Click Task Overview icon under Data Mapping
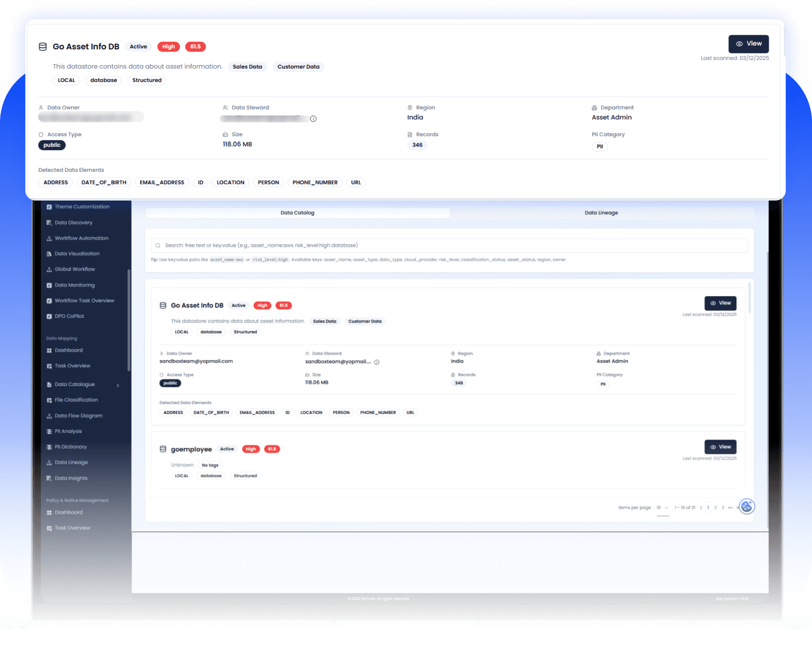812x657 pixels. 49,366
